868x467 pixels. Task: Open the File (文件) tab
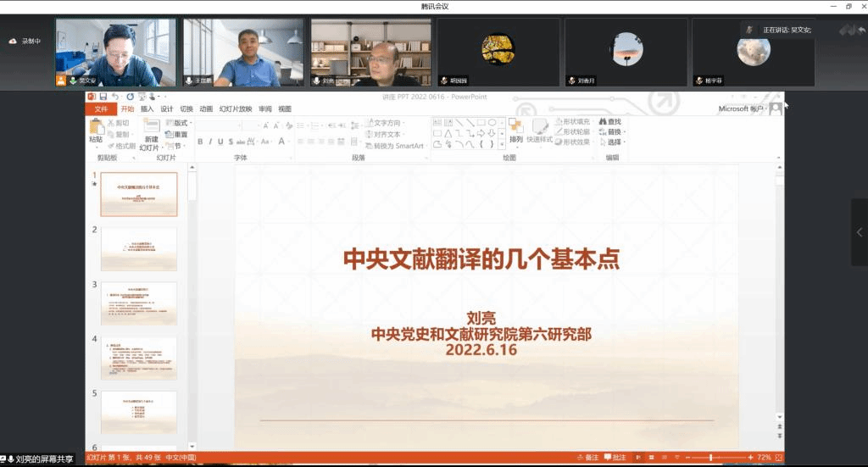(101, 109)
